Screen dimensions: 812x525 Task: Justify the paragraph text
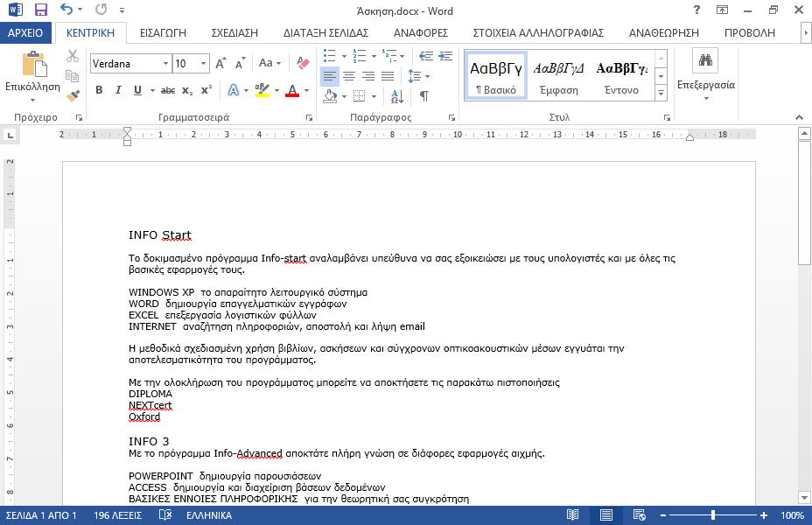[388, 76]
